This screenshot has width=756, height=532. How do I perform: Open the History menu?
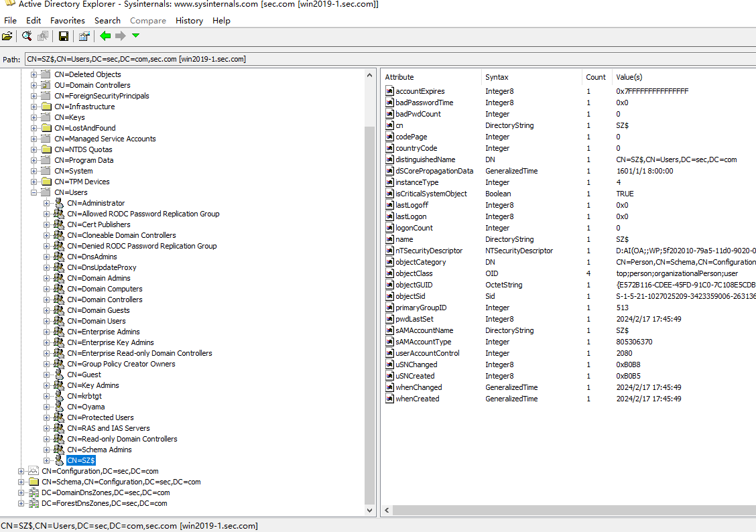click(x=189, y=21)
